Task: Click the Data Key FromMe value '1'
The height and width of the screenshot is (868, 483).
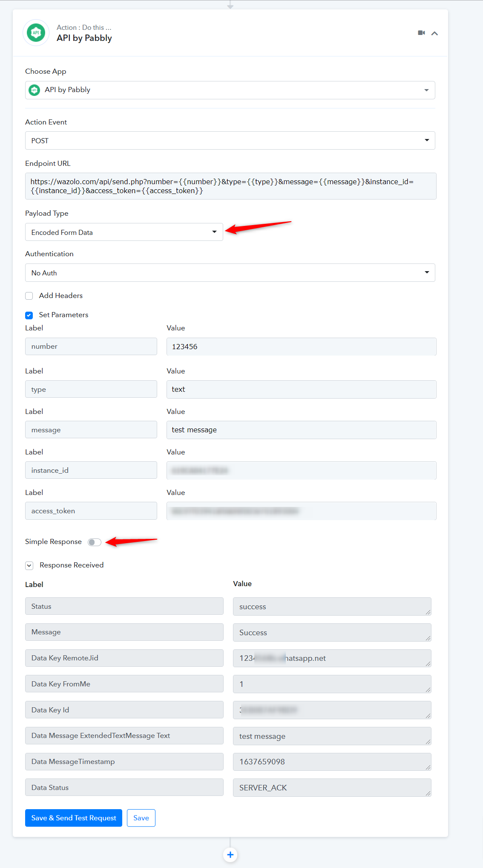Action: click(332, 684)
